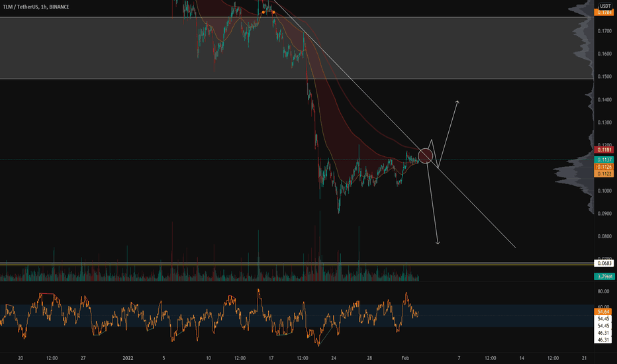Click the 0.1000 price axis value
The image size is (617, 364).
click(604, 191)
